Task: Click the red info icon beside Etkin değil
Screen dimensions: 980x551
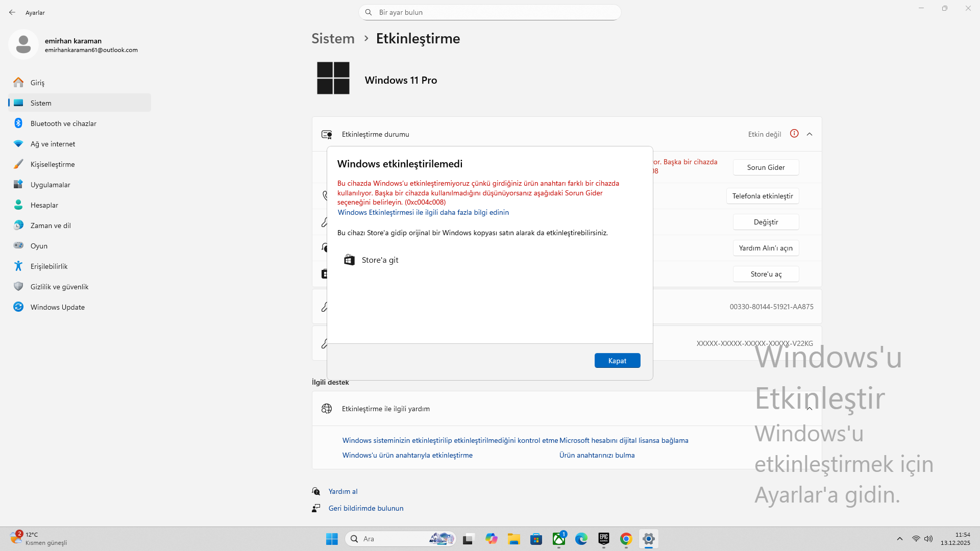Action: point(794,134)
